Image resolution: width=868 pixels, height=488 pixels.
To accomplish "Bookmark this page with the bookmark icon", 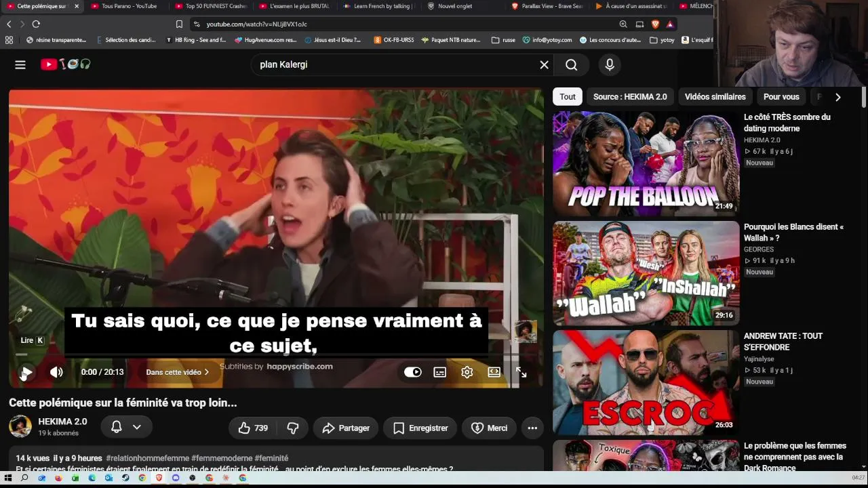I will [179, 24].
